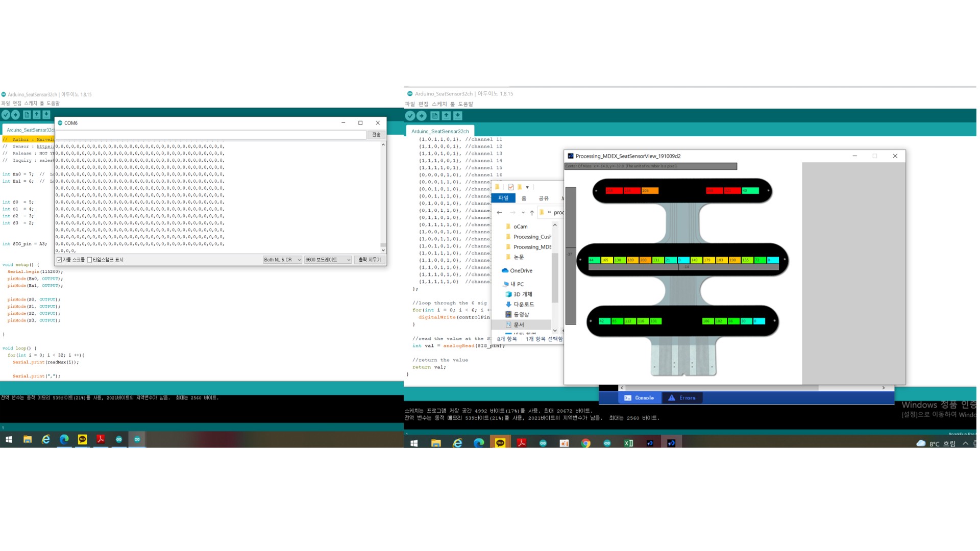The height and width of the screenshot is (551, 980).
Task: Click the 출력 지우기 clear output button
Action: click(x=370, y=260)
